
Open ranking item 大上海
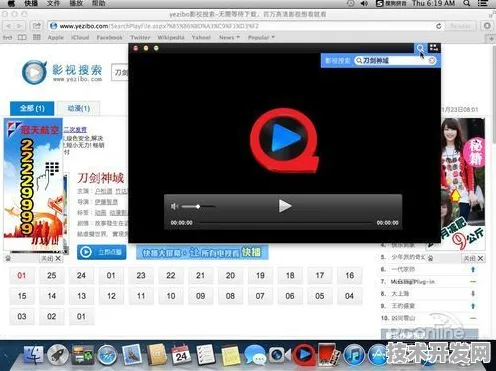click(x=400, y=294)
